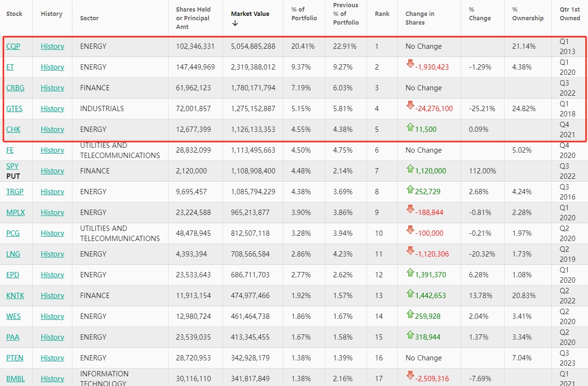Click the sort arrow under Market Value
This screenshot has width=588, height=386.
[x=235, y=23]
